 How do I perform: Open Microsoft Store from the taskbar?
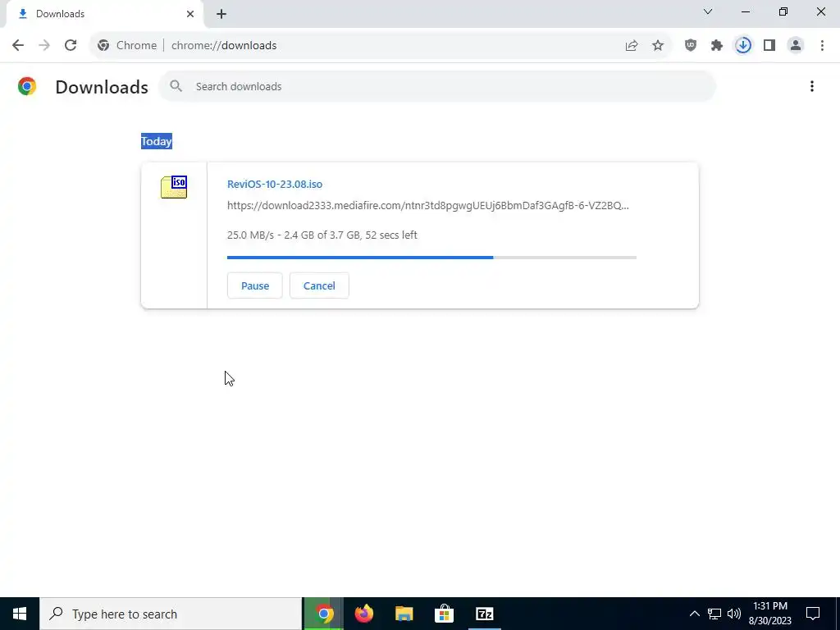[x=444, y=614]
